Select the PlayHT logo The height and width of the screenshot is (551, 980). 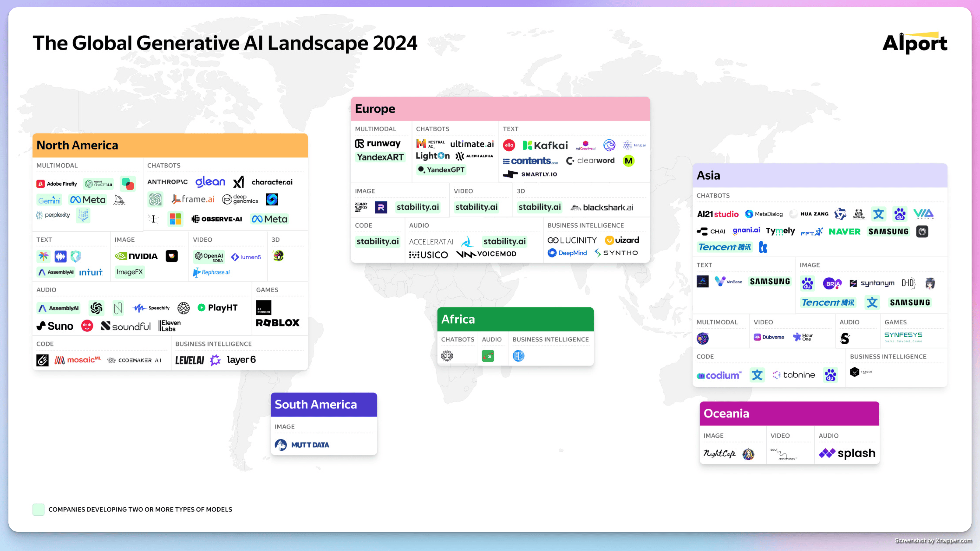coord(218,308)
